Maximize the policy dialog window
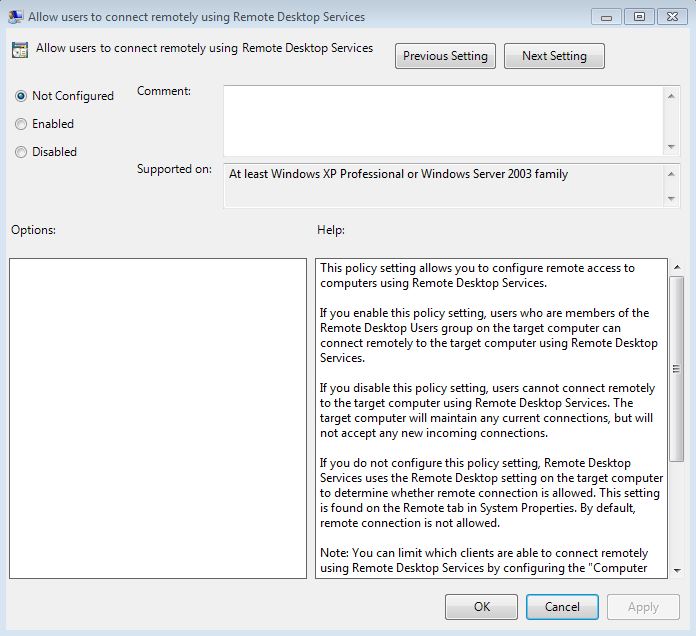Image resolution: width=696 pixels, height=636 pixels. [x=639, y=17]
